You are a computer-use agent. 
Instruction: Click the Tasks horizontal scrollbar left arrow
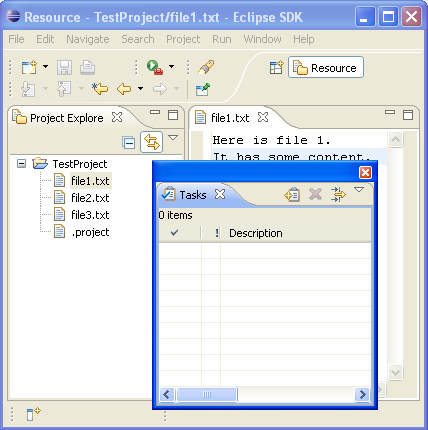167,395
